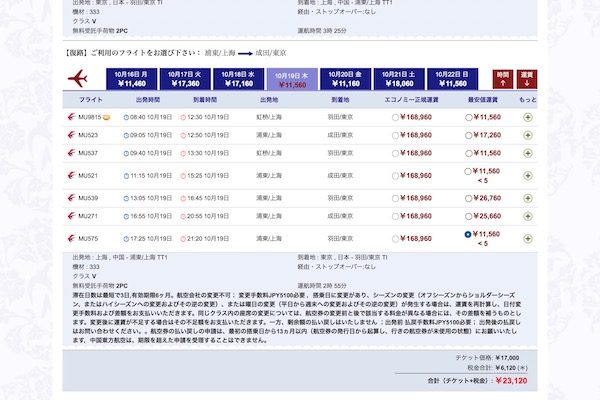This screenshot has width=600, height=400.
Task: Click the ticket price ¥17,000
Action: [507, 358]
